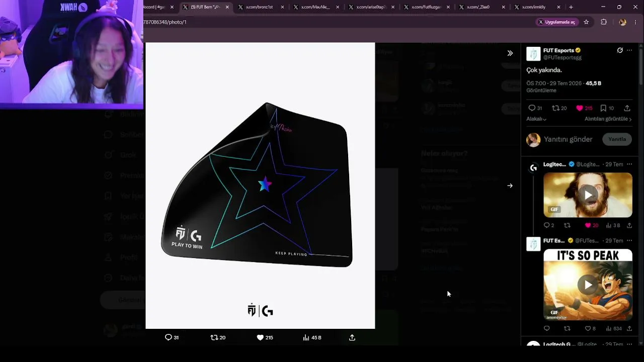644x362 pixels.
Task: Unlike the Logitech reply with 20 likes
Action: click(591, 226)
